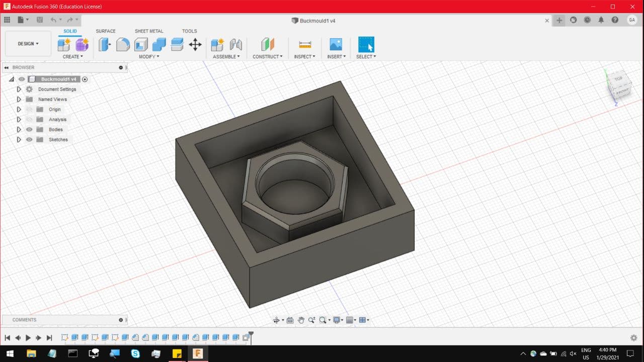
Task: Open a new design tab with plus
Action: click(x=559, y=20)
